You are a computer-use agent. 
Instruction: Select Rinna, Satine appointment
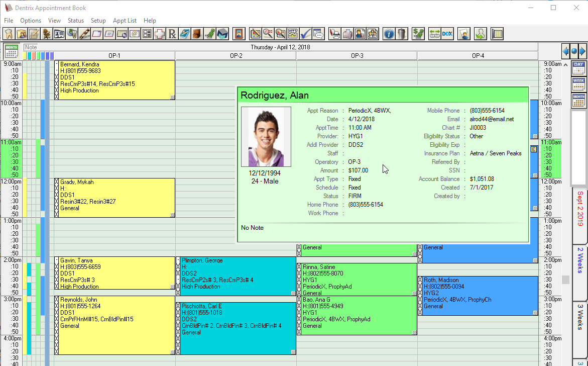pyautogui.click(x=357, y=280)
